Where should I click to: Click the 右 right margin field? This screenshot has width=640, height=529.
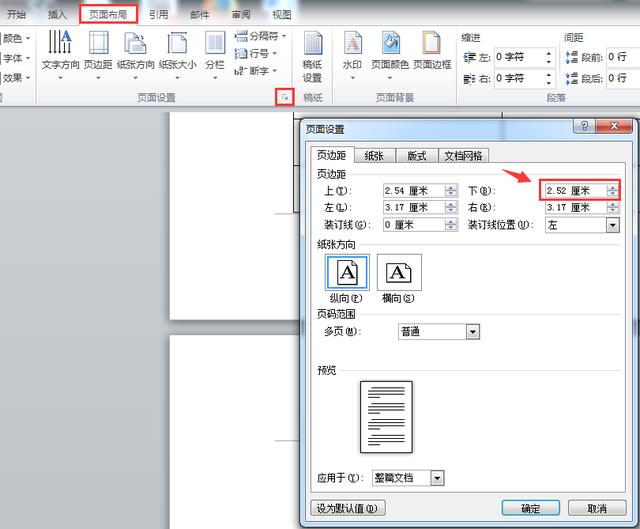576,207
